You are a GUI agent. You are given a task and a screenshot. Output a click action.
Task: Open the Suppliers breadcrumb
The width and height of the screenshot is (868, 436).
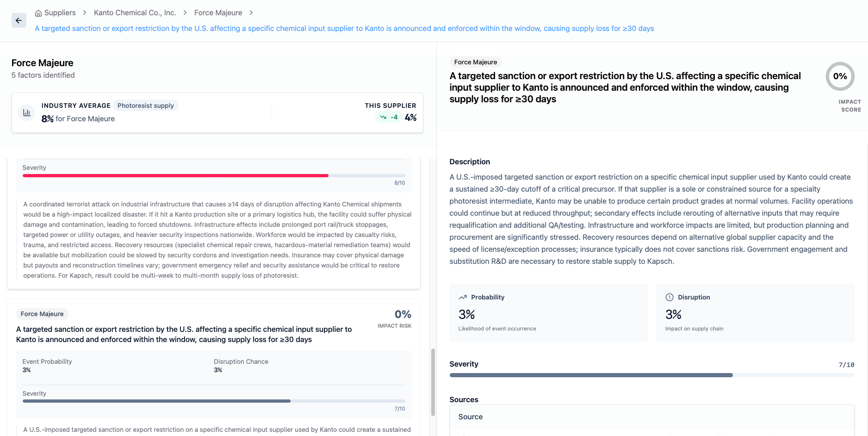pos(60,13)
